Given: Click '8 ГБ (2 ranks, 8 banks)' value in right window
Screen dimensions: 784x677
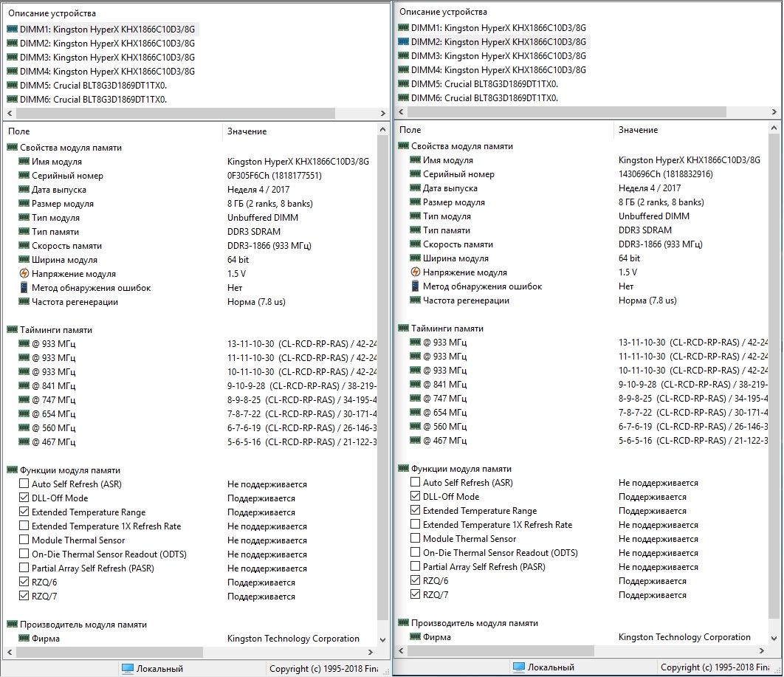Looking at the screenshot, I should [661, 202].
